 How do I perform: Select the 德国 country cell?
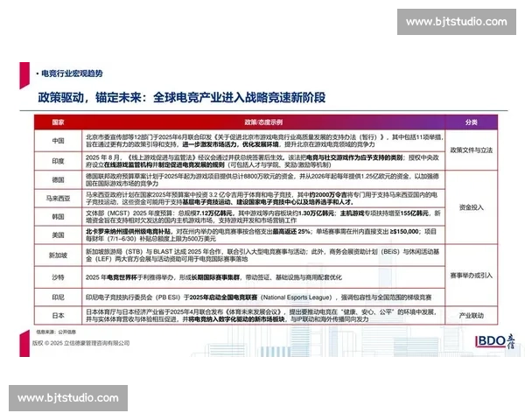coord(58,180)
